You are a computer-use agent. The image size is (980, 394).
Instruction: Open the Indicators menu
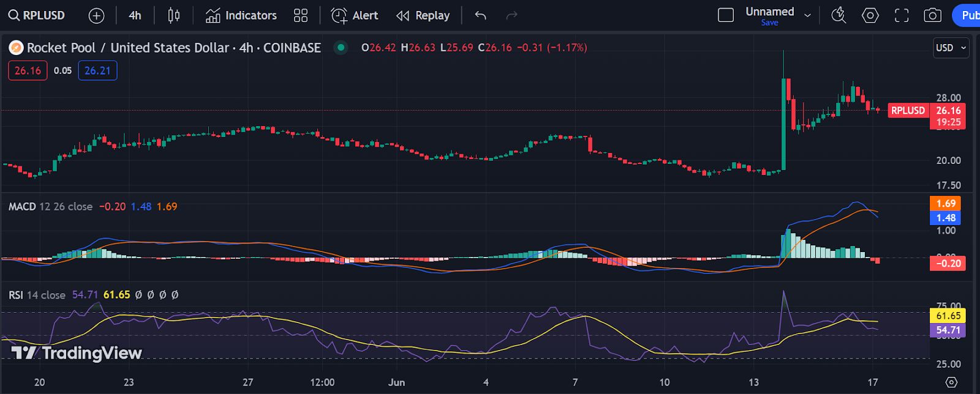click(x=241, y=15)
